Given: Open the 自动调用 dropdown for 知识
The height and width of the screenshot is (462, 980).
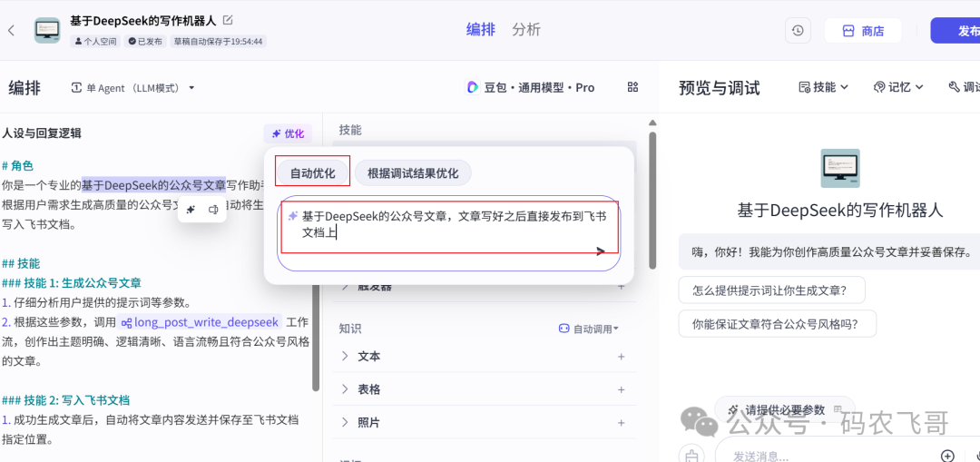Looking at the screenshot, I should (x=588, y=329).
